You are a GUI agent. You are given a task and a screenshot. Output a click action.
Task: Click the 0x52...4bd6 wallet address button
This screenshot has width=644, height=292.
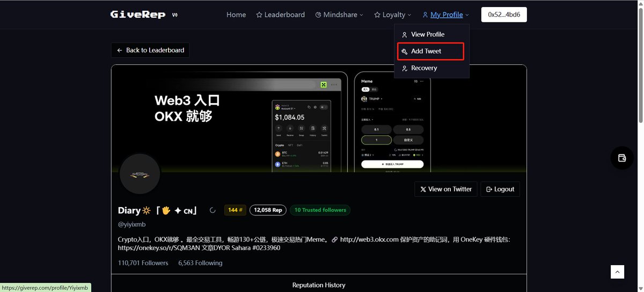[x=504, y=14]
